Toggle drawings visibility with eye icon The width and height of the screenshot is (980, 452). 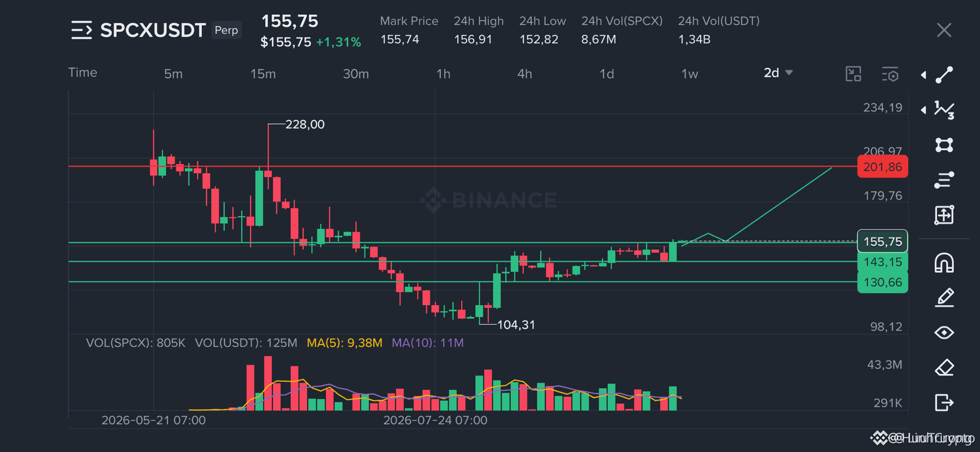click(x=944, y=332)
